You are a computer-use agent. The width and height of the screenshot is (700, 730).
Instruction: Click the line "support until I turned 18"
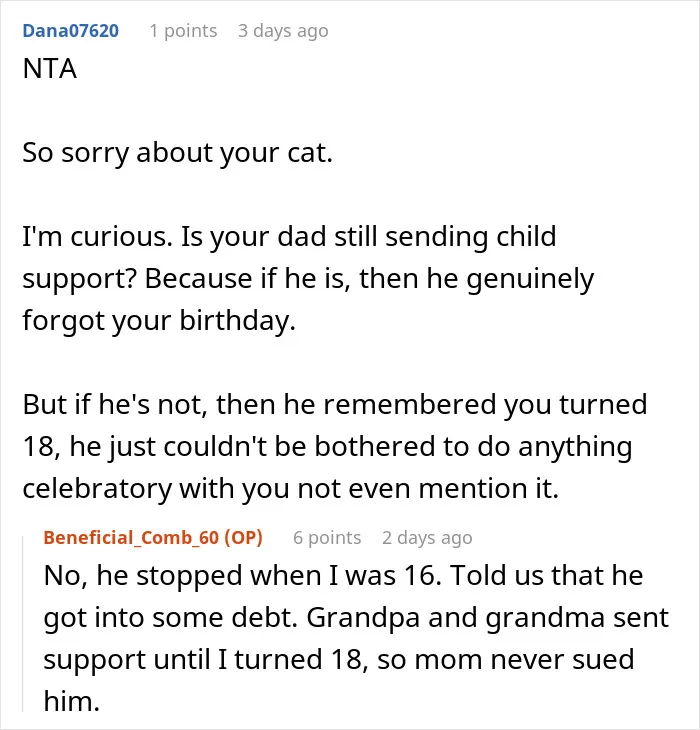339,659
